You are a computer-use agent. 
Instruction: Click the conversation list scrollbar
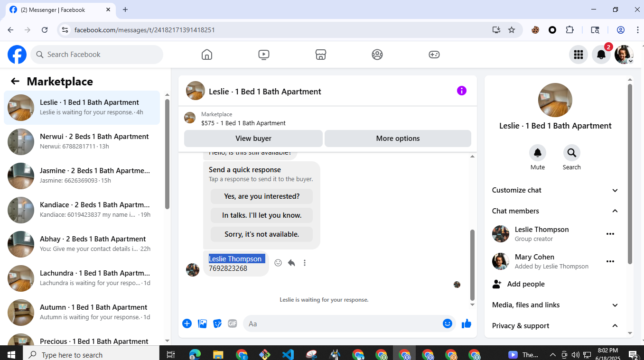167,154
